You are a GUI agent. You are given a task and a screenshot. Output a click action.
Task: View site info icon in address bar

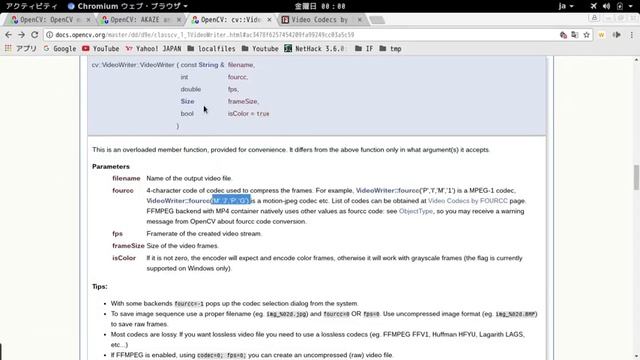[49, 35]
